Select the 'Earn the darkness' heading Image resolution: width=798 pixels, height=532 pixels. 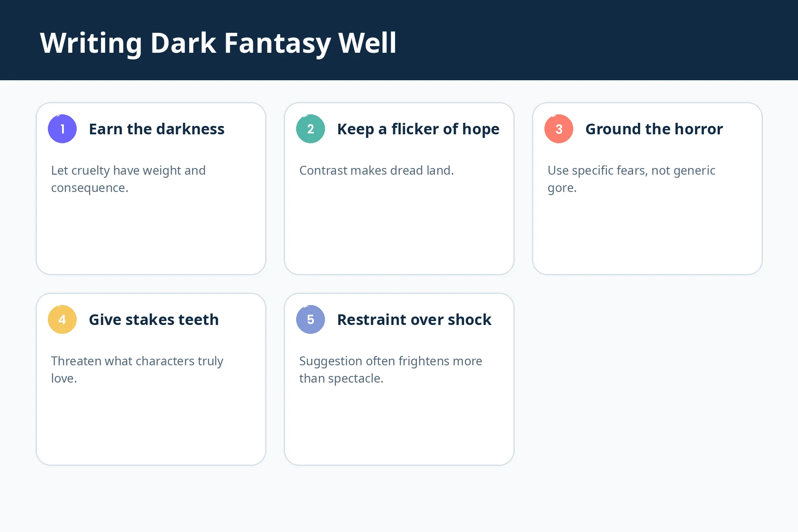point(156,129)
